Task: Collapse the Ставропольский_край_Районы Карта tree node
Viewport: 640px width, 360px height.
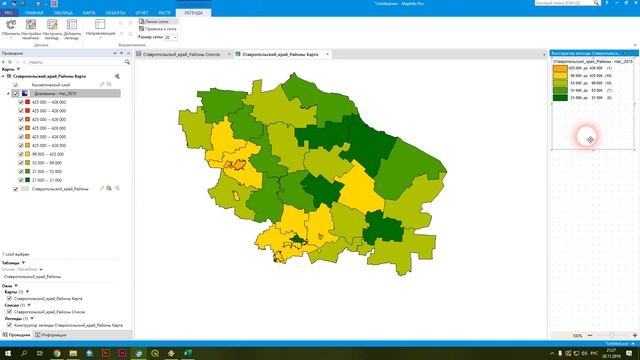Action: tap(3, 76)
